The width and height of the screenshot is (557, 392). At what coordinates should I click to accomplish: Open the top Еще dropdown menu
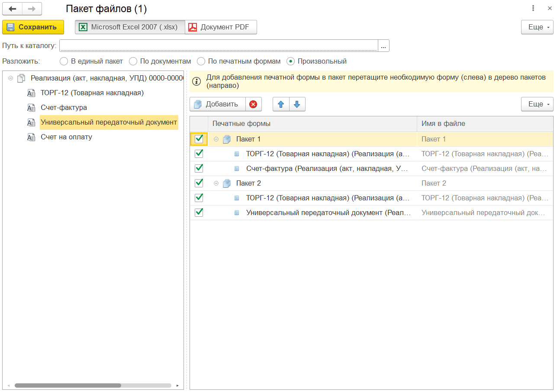pyautogui.click(x=537, y=27)
